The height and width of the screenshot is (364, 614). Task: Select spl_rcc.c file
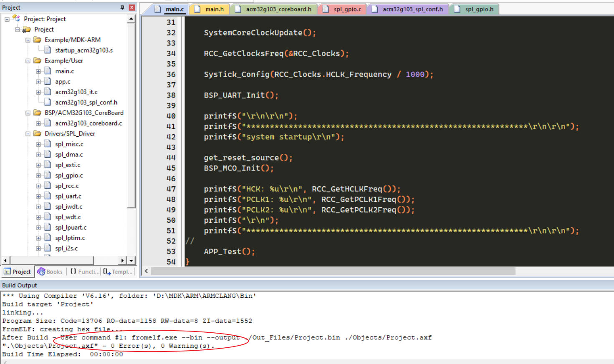coord(67,186)
